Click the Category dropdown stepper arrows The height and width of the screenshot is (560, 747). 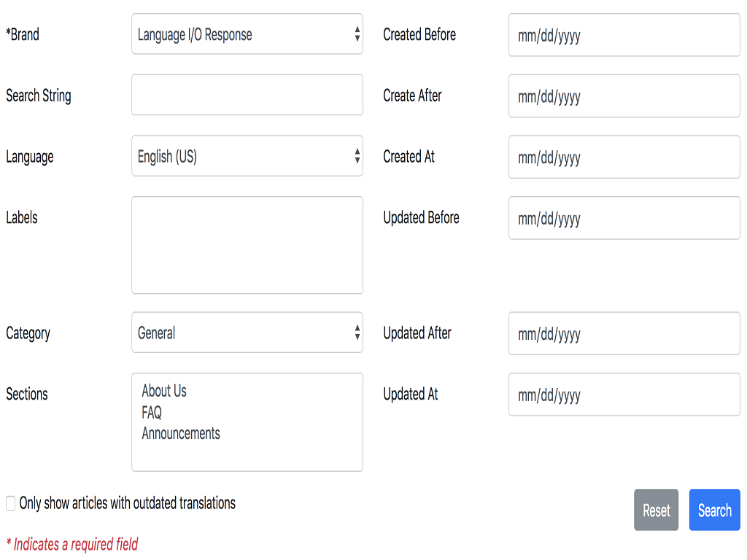pos(357,332)
